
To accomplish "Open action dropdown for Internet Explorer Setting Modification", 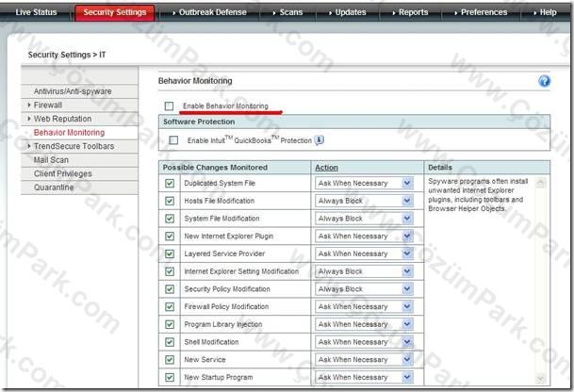I will 364,271.
